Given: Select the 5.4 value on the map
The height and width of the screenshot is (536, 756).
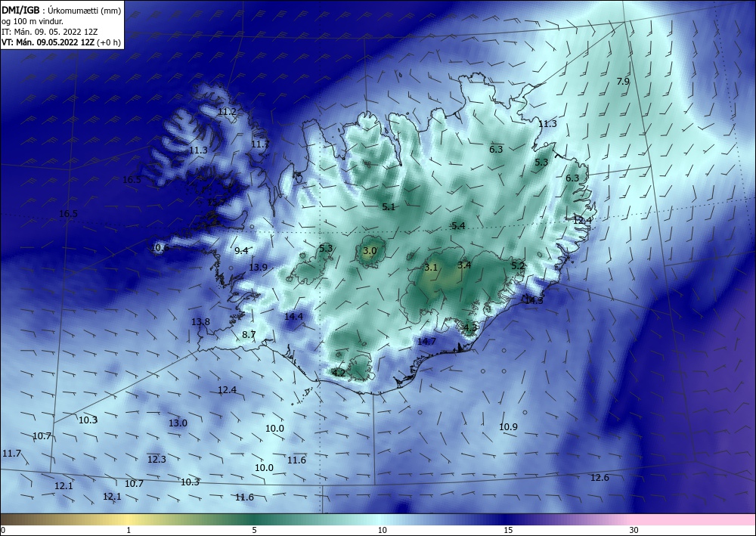Looking at the screenshot, I should (x=458, y=226).
